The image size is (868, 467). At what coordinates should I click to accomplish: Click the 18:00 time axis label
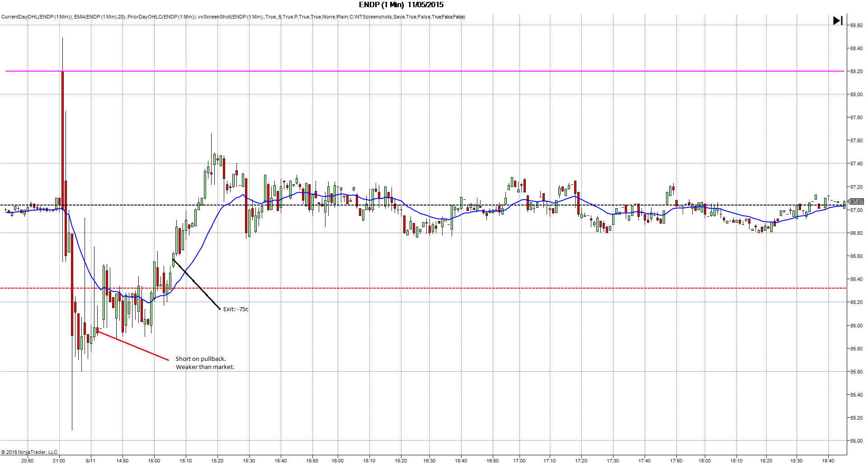coord(704,461)
